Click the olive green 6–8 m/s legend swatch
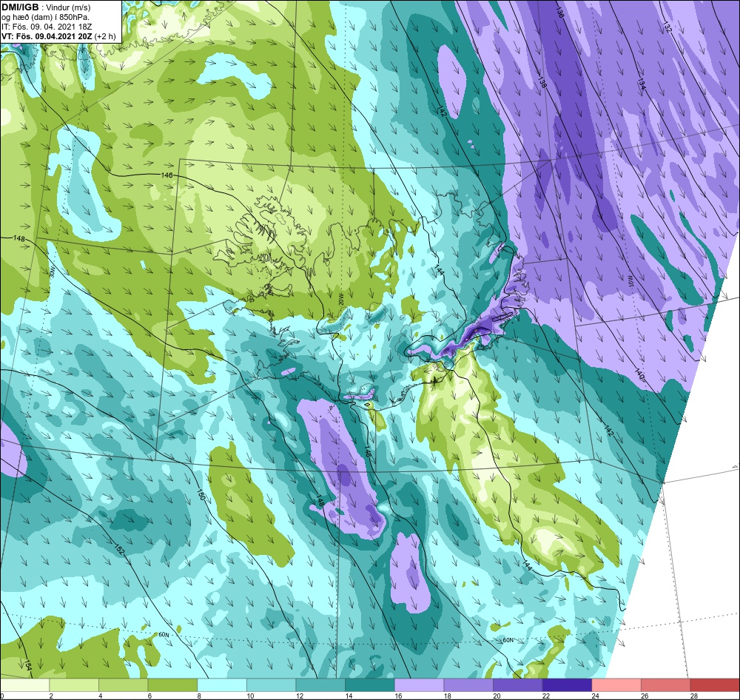This screenshot has height=700, width=740. [x=172, y=685]
